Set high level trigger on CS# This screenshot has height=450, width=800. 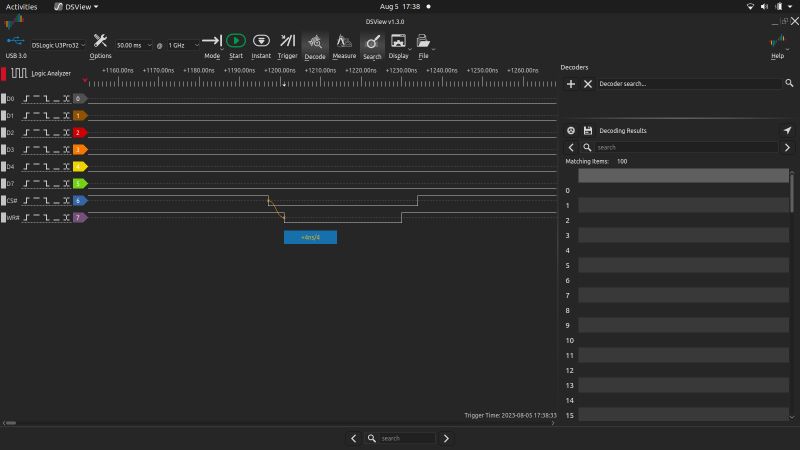(x=36, y=201)
